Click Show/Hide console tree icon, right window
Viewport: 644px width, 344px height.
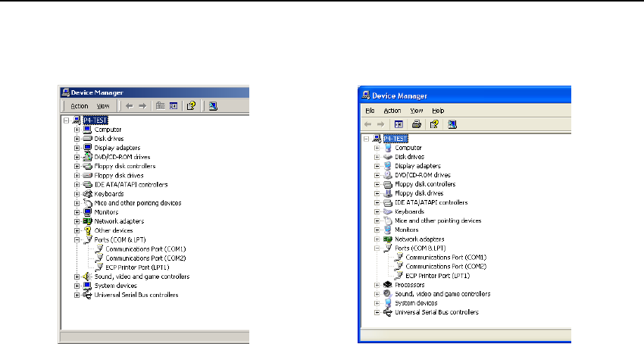(x=399, y=124)
